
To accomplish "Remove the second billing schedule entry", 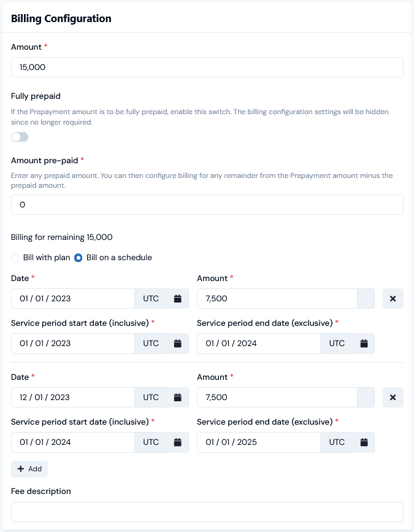I will [393, 397].
